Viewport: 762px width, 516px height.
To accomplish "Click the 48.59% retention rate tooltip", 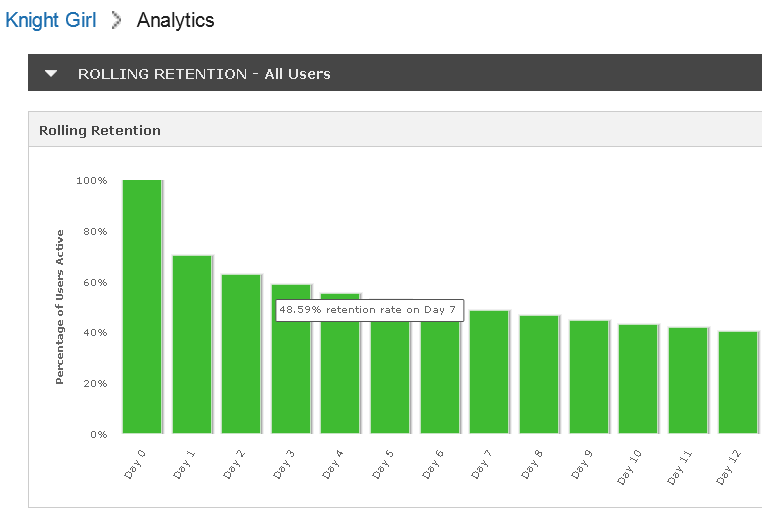I will click(369, 310).
